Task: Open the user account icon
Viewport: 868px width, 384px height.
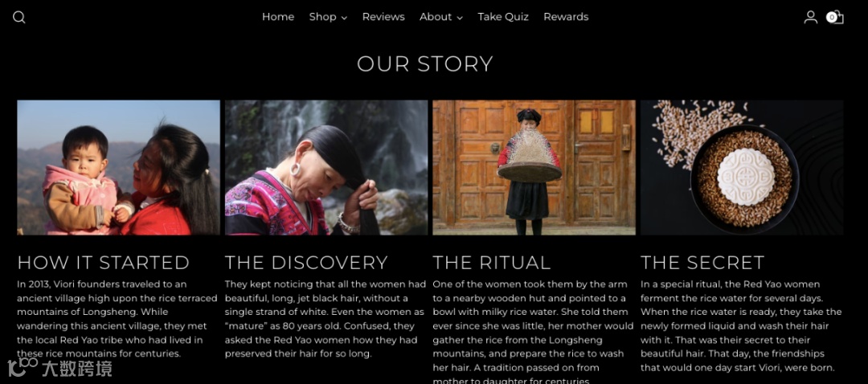Action: [x=810, y=17]
